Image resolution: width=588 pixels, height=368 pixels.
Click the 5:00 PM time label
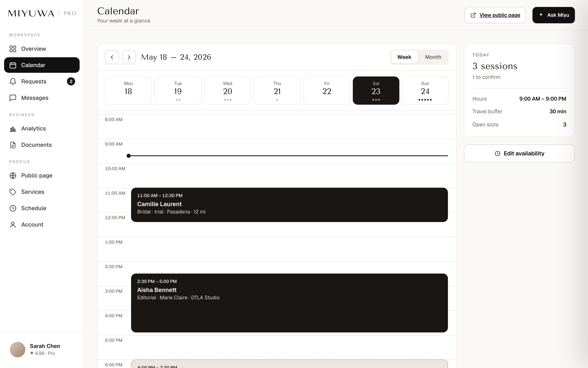click(114, 340)
